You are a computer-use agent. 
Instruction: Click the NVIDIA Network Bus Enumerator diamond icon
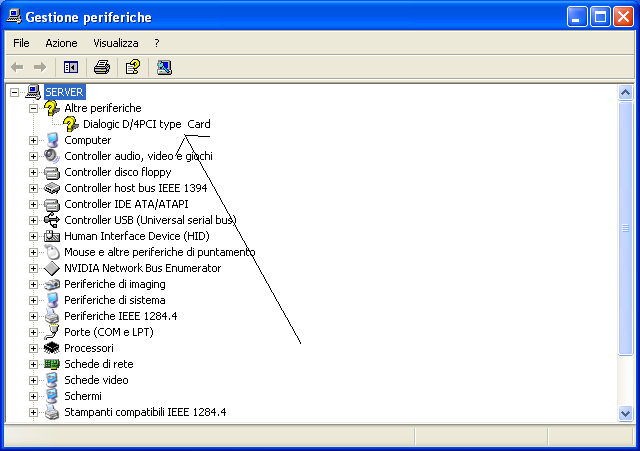pos(52,268)
